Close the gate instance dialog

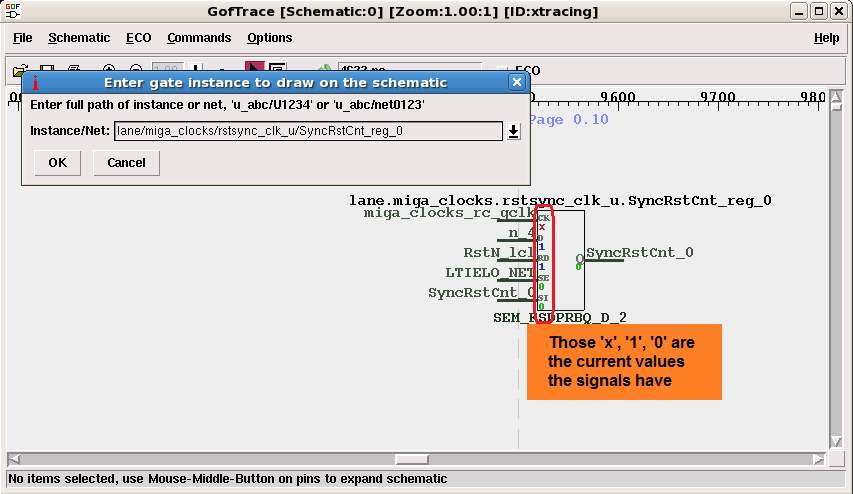coord(516,82)
